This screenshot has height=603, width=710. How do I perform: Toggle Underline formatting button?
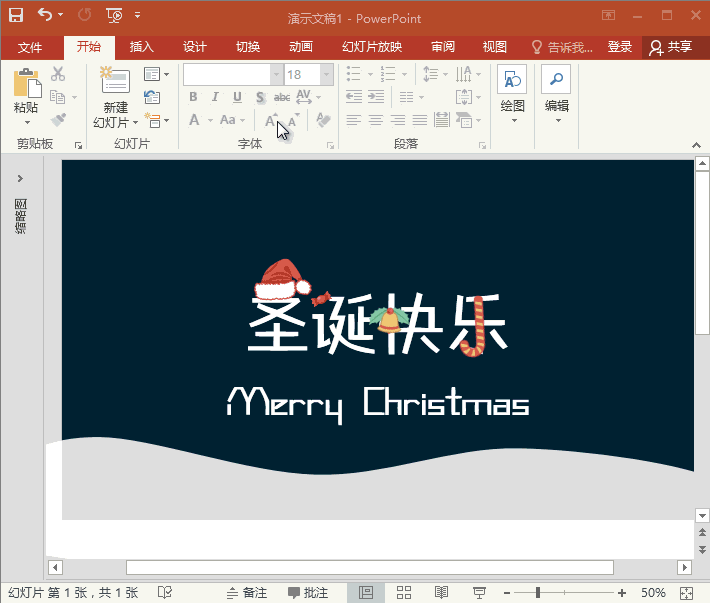(237, 97)
